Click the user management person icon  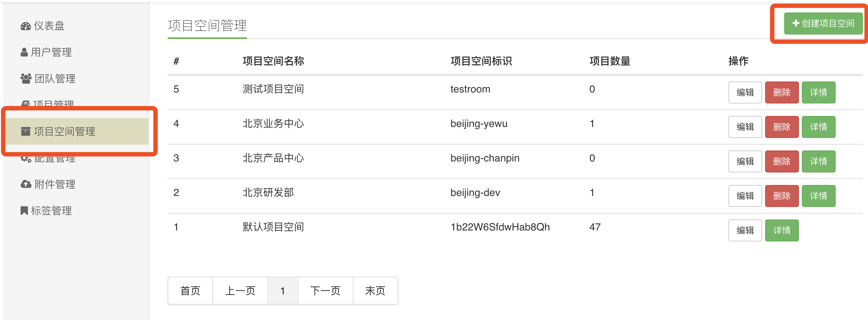pos(24,52)
